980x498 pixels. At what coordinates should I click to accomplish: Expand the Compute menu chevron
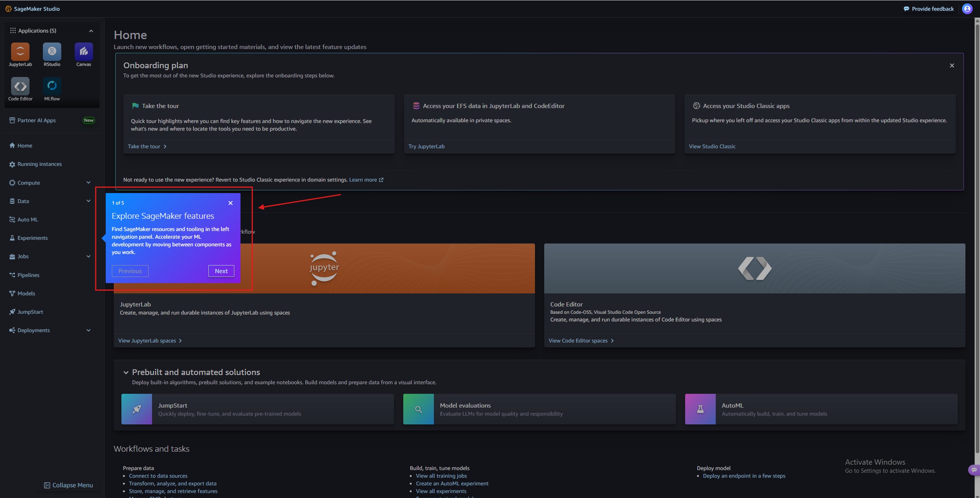88,183
